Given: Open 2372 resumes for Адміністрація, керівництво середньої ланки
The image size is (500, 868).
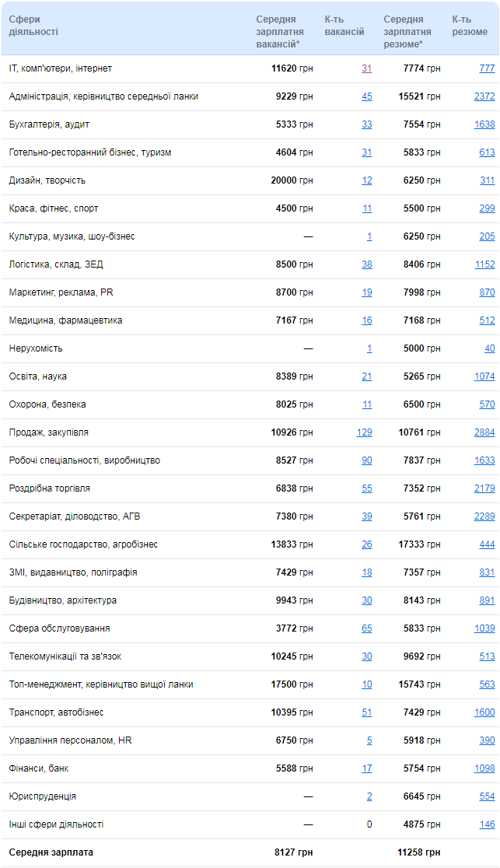Looking at the screenshot, I should pyautogui.click(x=484, y=96).
